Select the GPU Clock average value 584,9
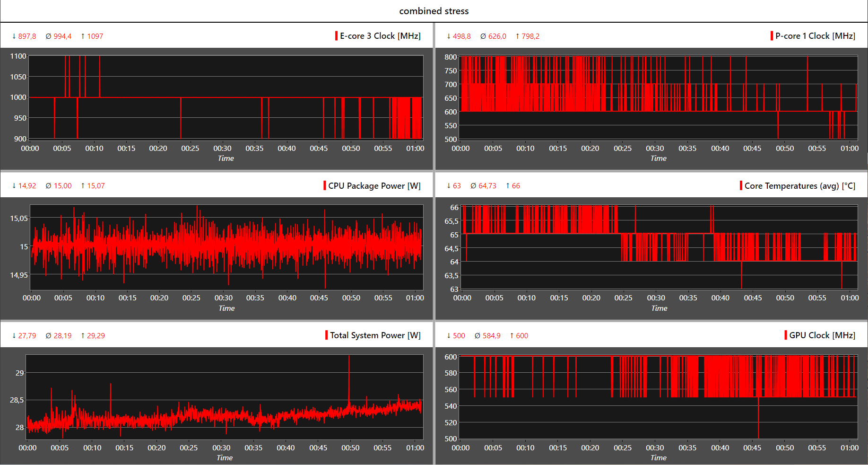Screen dimensions: 868x465 click(x=491, y=335)
